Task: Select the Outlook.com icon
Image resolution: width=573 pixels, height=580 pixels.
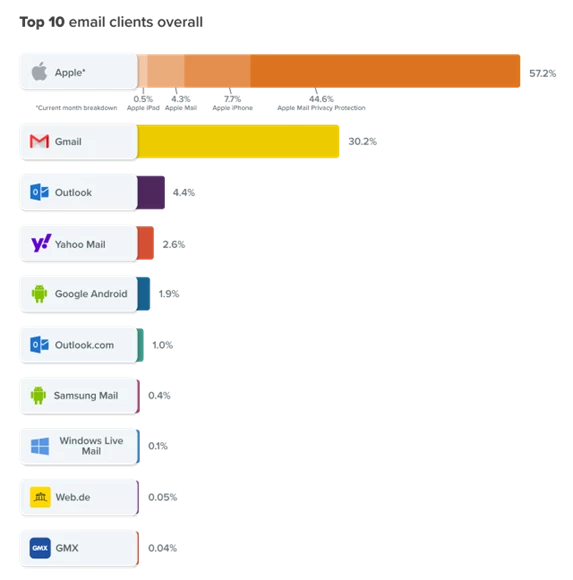Action: click(39, 345)
